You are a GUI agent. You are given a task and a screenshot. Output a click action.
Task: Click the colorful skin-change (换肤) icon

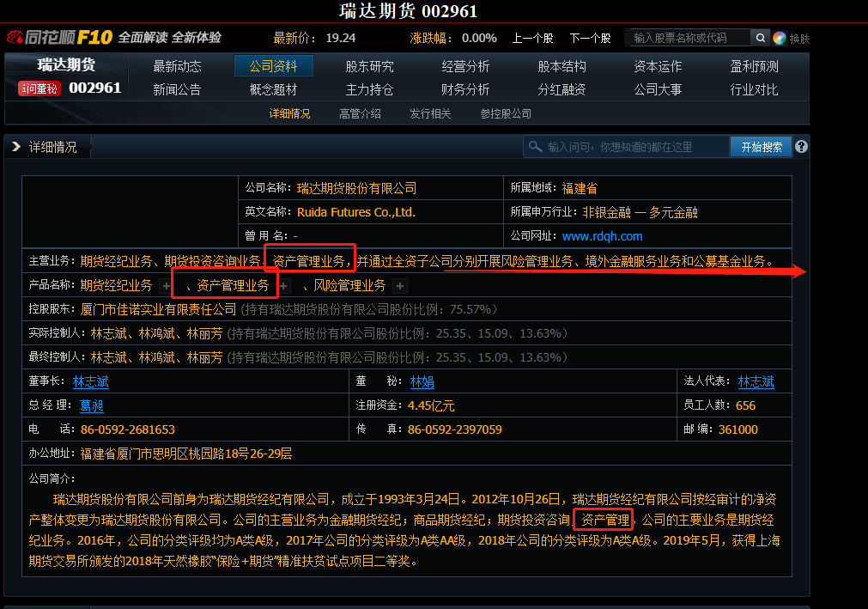pyautogui.click(x=779, y=38)
